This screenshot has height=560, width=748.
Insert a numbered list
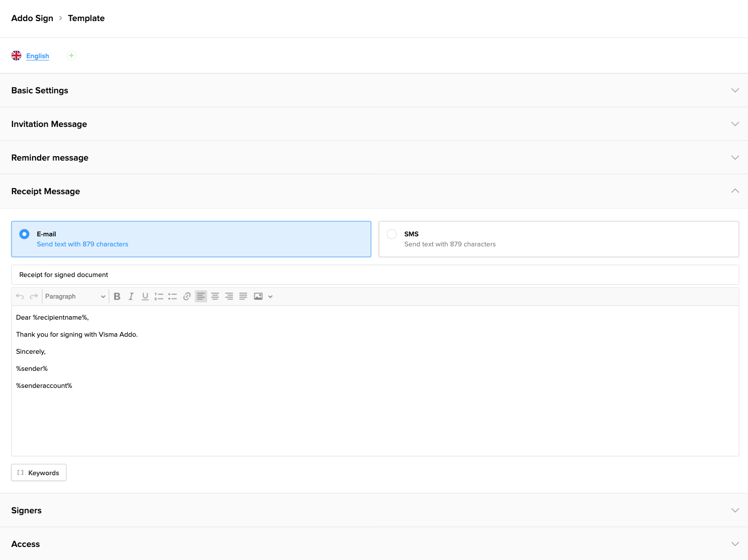pos(159,296)
